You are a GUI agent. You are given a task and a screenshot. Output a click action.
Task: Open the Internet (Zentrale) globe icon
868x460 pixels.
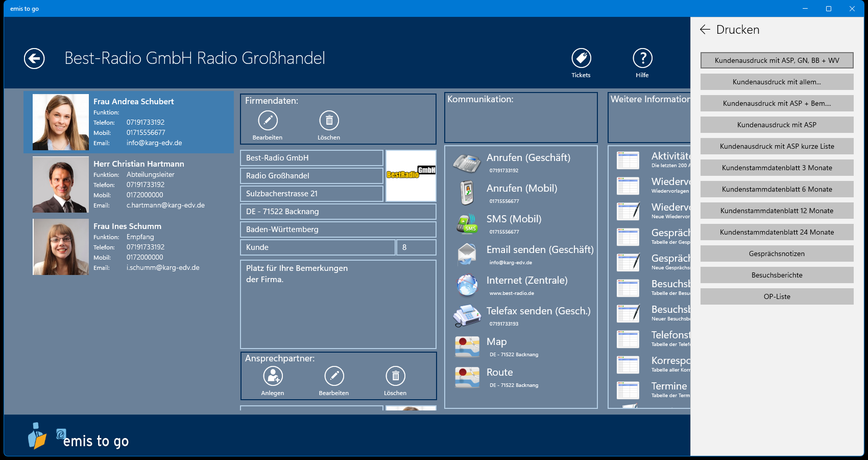pyautogui.click(x=467, y=285)
